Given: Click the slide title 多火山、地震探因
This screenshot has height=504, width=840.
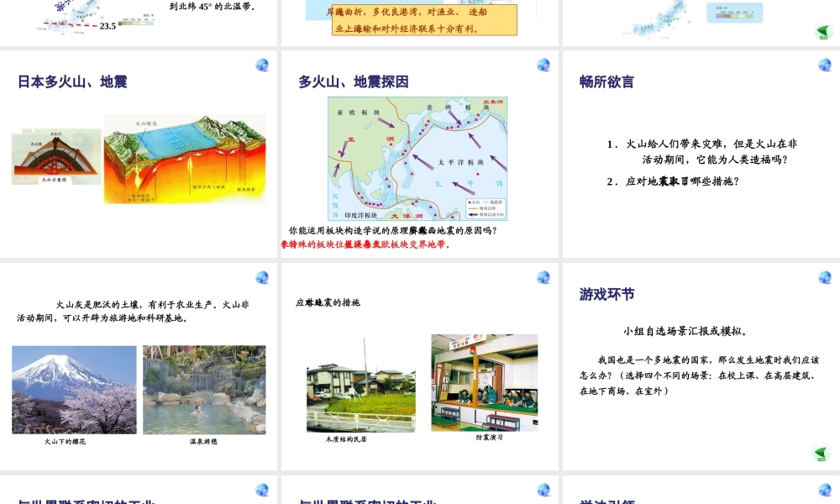Looking at the screenshot, I should 354,82.
